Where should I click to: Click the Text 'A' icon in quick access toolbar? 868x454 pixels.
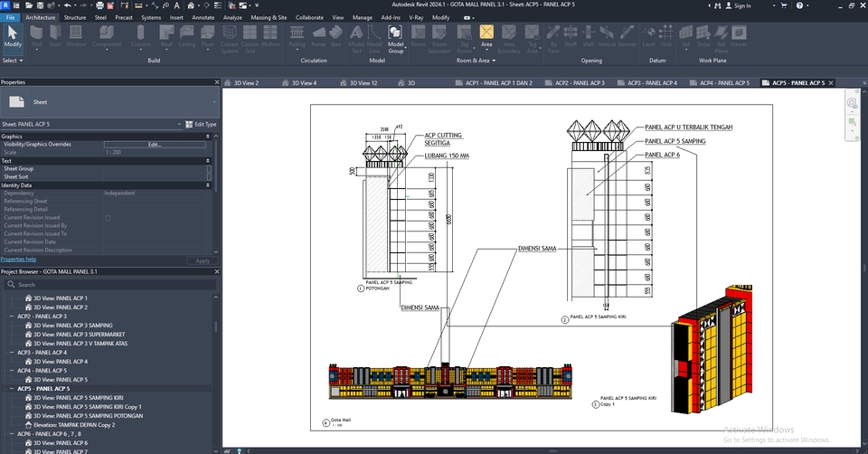click(176, 5)
